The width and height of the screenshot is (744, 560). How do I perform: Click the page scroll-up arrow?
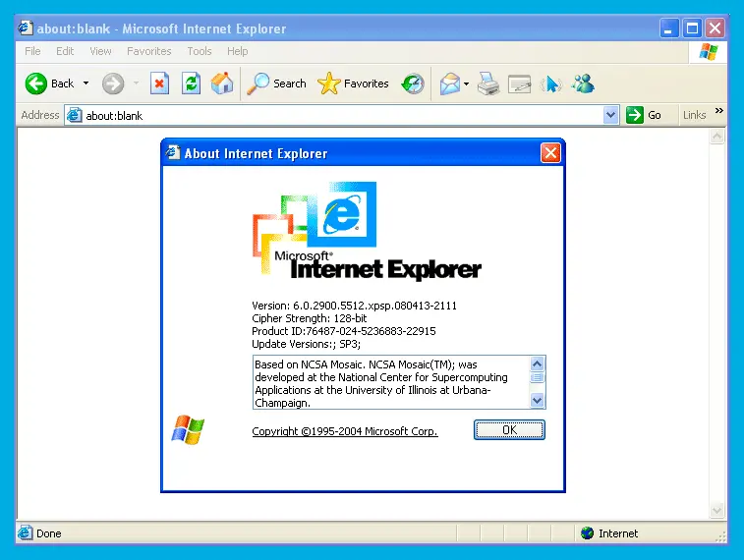tap(716, 137)
